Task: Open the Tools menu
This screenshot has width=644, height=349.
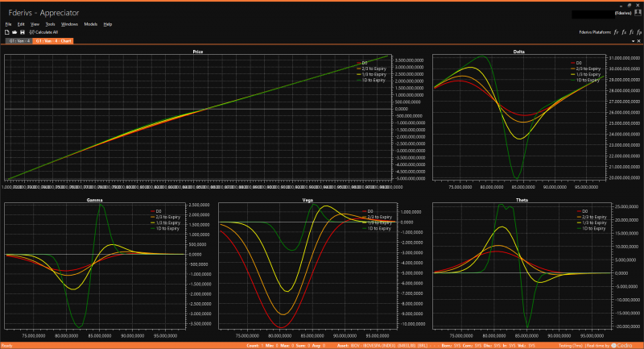Action: point(50,24)
